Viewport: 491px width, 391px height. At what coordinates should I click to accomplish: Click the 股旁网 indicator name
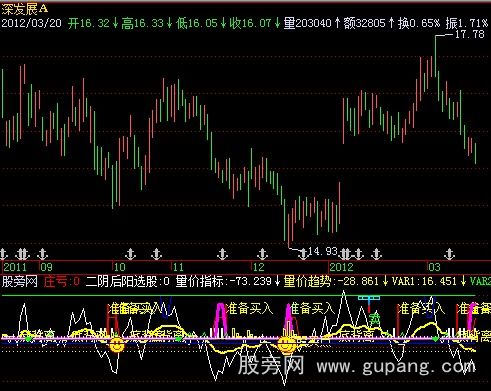(20, 282)
